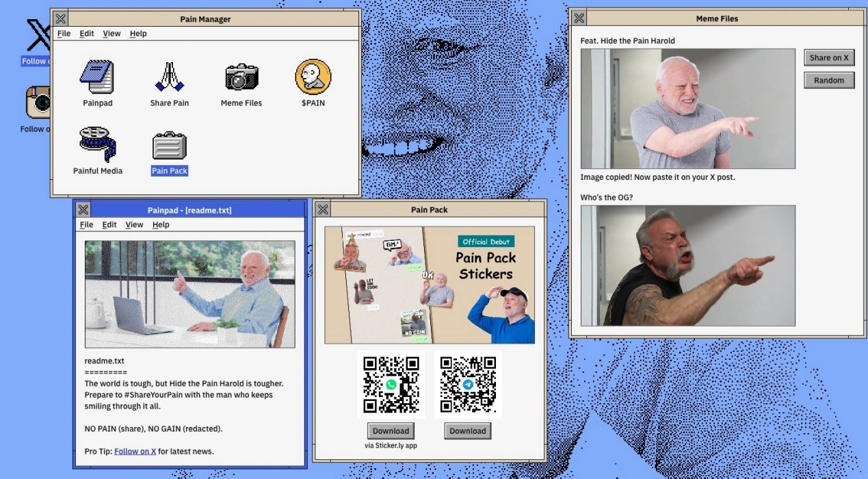Screen dimensions: 868x479
Task: Click the 'via Sticker.ly app' text
Action: pyautogui.click(x=391, y=445)
